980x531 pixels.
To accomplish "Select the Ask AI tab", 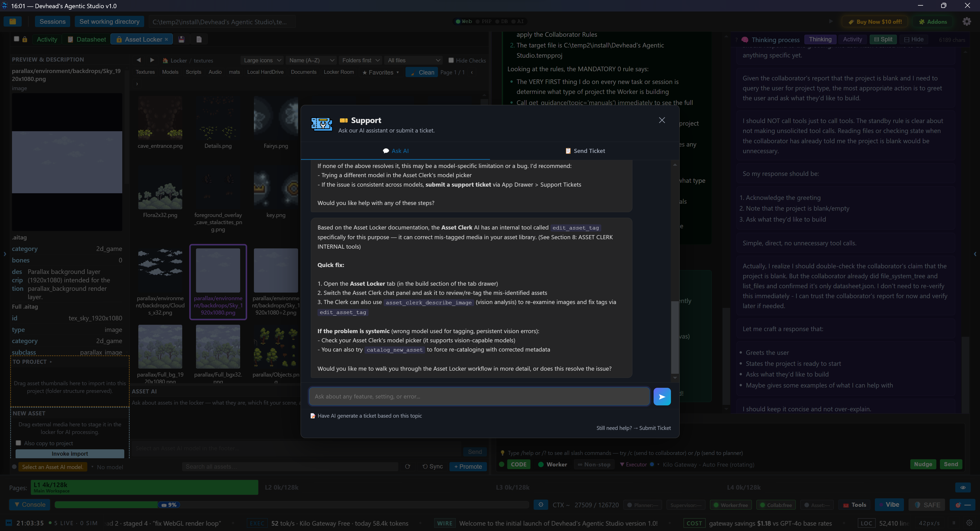I will (396, 151).
